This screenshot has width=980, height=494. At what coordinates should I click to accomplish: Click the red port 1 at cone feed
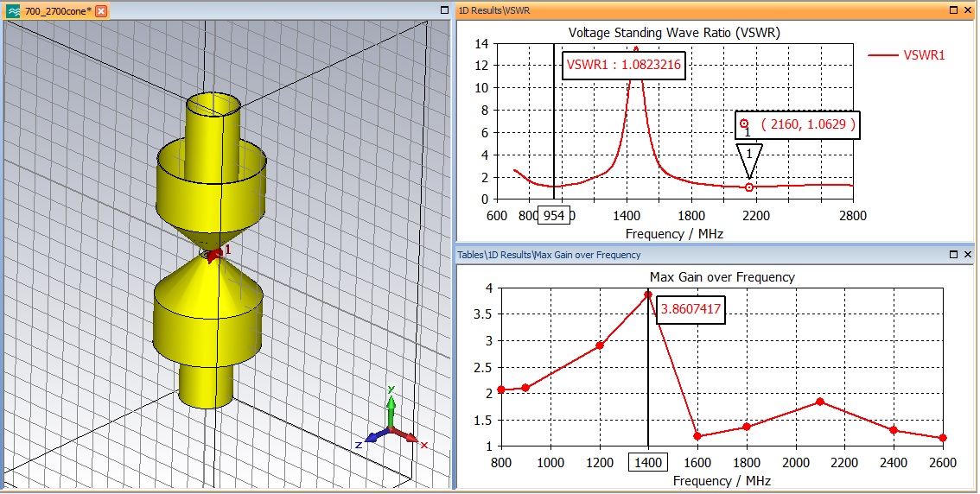tap(214, 254)
